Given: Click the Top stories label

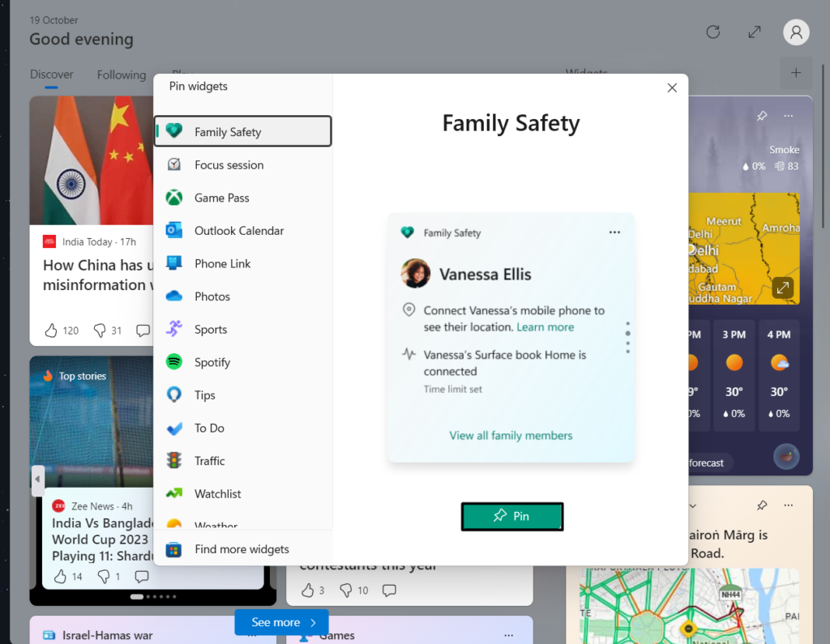Looking at the screenshot, I should 83,376.
